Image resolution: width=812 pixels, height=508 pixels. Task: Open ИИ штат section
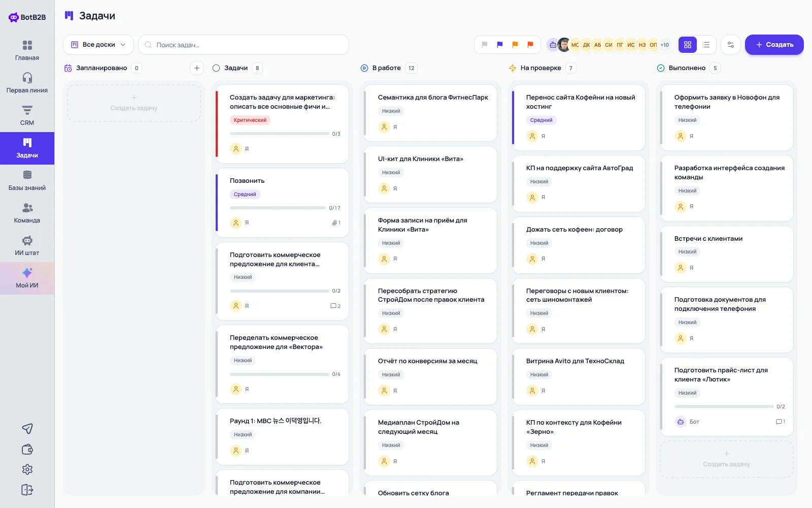point(27,246)
